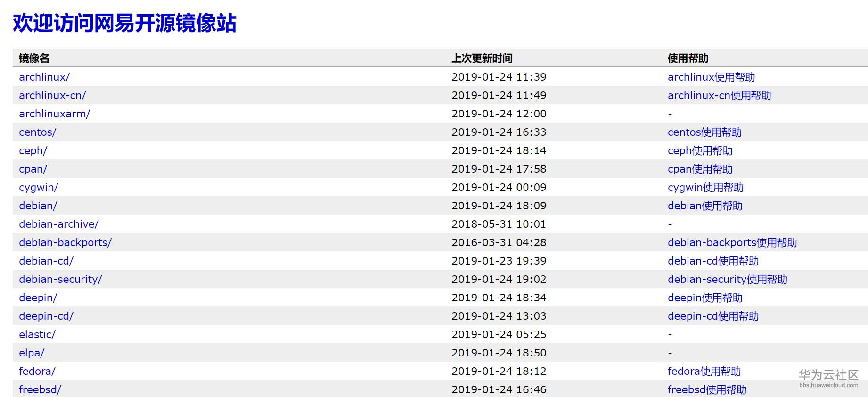The height and width of the screenshot is (397, 868).
Task: Open the debian-security/ directory link
Action: coord(60,280)
